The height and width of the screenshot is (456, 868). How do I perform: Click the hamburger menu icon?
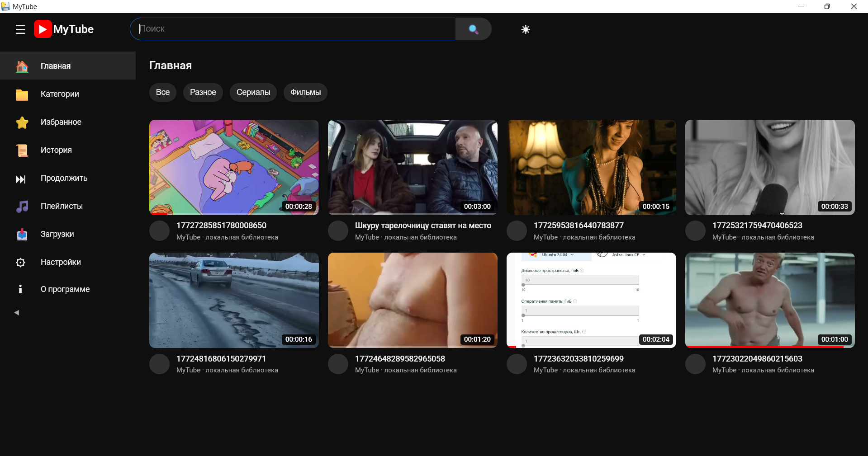pos(20,30)
